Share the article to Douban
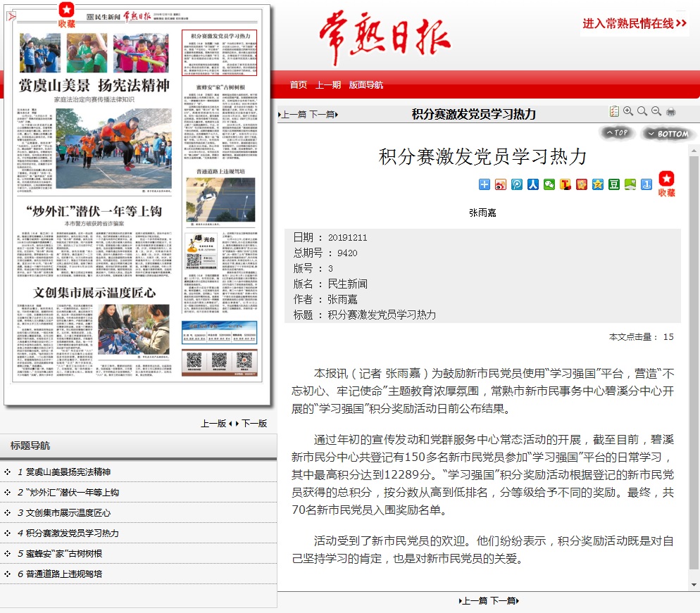This screenshot has width=700, height=613. pyautogui.click(x=614, y=184)
